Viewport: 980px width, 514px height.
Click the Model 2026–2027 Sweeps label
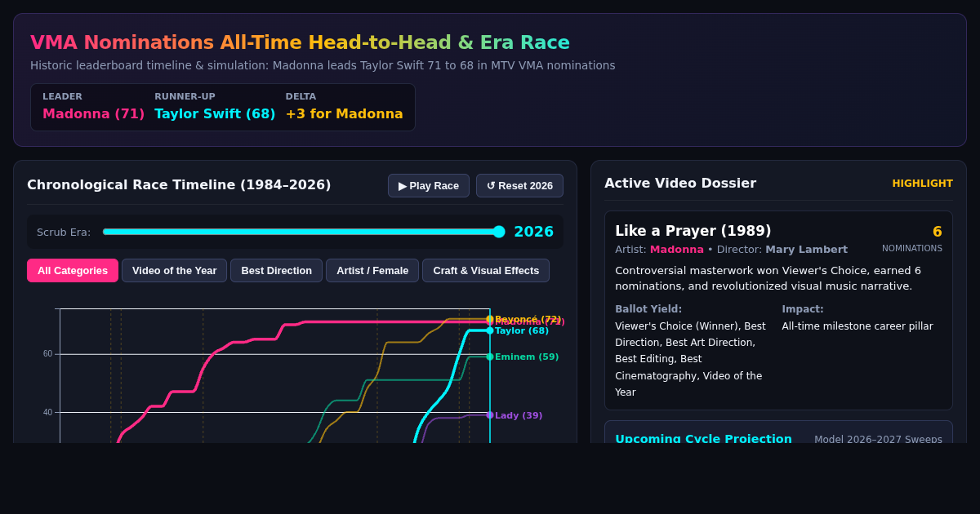tap(878, 439)
